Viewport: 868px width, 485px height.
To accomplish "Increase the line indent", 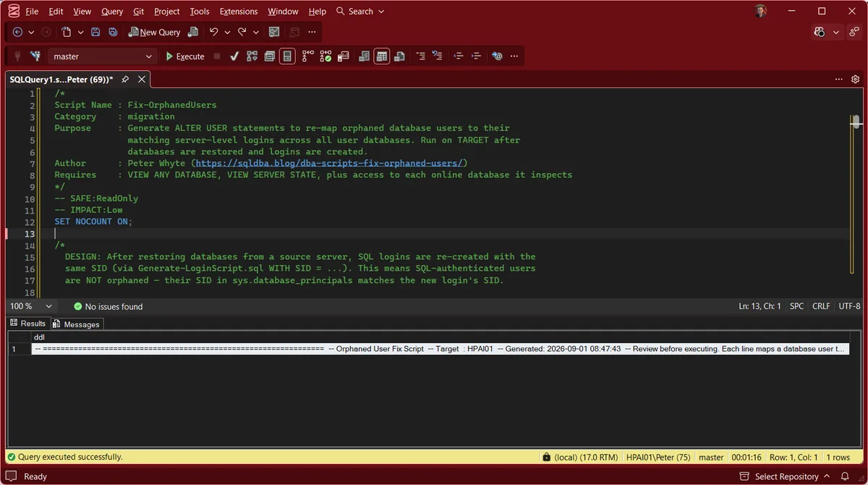I will (476, 56).
